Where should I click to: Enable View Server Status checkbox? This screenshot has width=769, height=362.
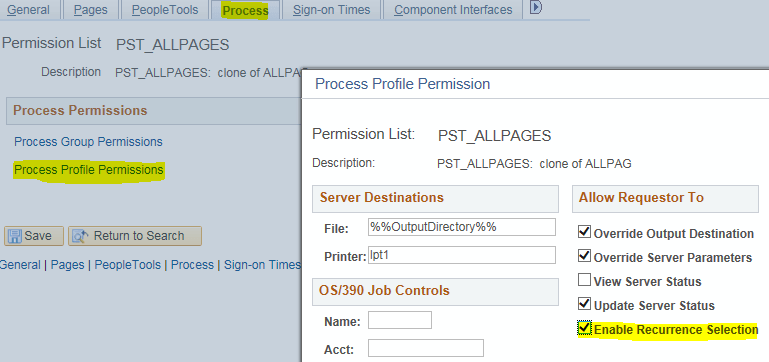[x=584, y=280]
